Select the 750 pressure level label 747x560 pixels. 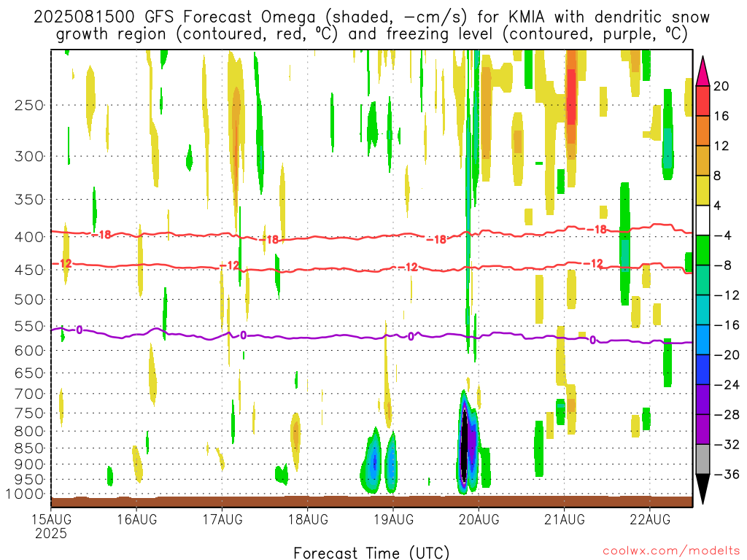click(x=29, y=413)
